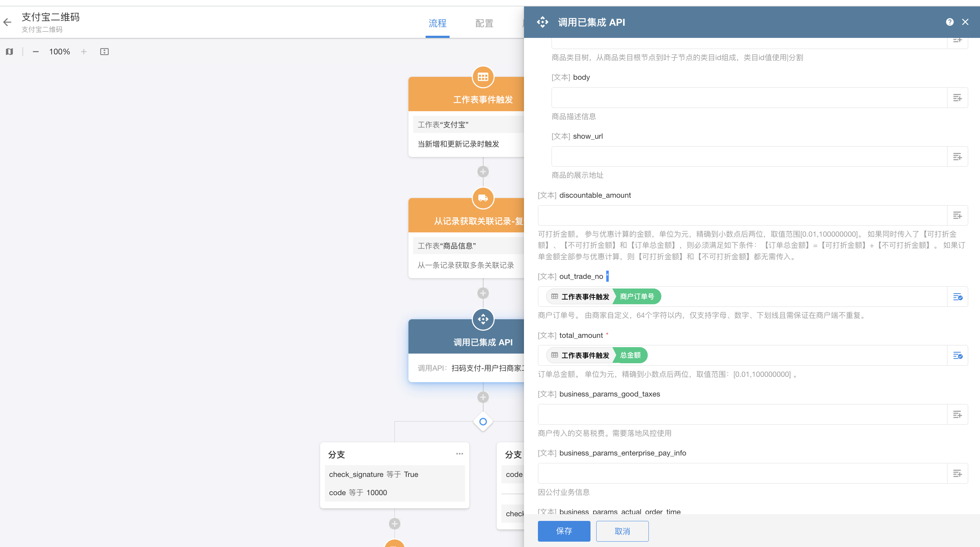Viewport: 980px width, 547px height.
Task: Click 工作表事件触发 node table icon
Action: 483,77
